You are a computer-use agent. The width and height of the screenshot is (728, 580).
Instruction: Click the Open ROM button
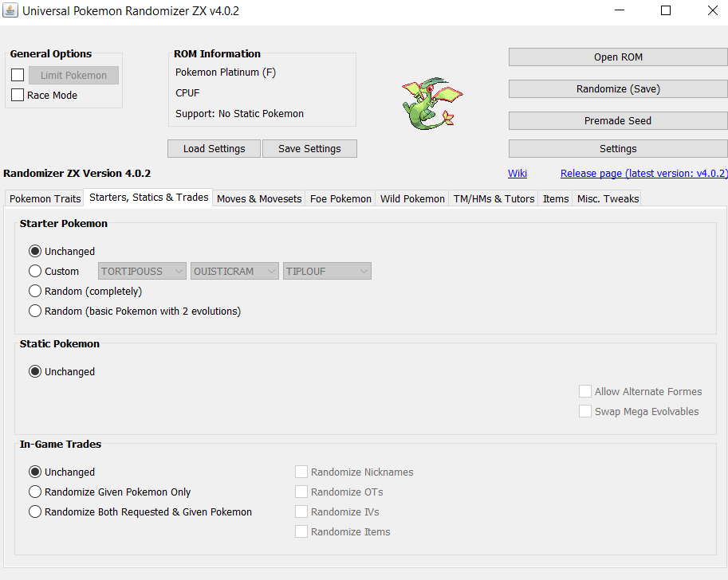(618, 57)
